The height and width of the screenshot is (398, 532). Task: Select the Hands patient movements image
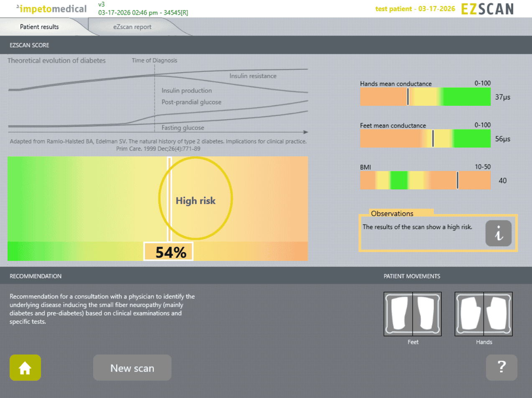484,314
